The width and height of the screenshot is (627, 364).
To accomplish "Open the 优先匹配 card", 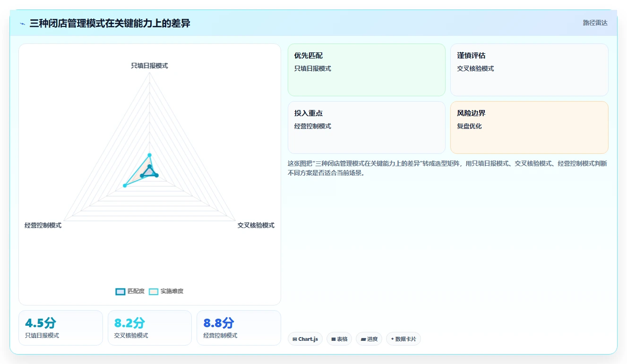I will point(367,70).
